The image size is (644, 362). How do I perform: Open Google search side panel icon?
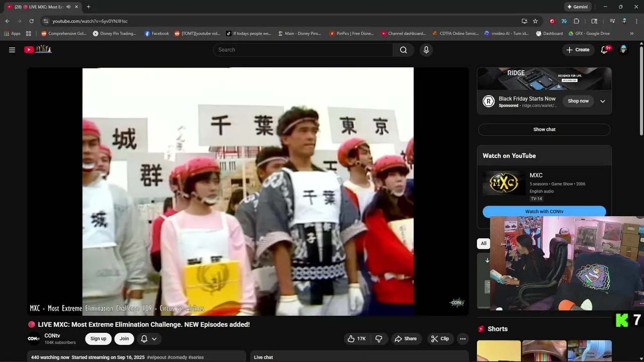[594, 21]
